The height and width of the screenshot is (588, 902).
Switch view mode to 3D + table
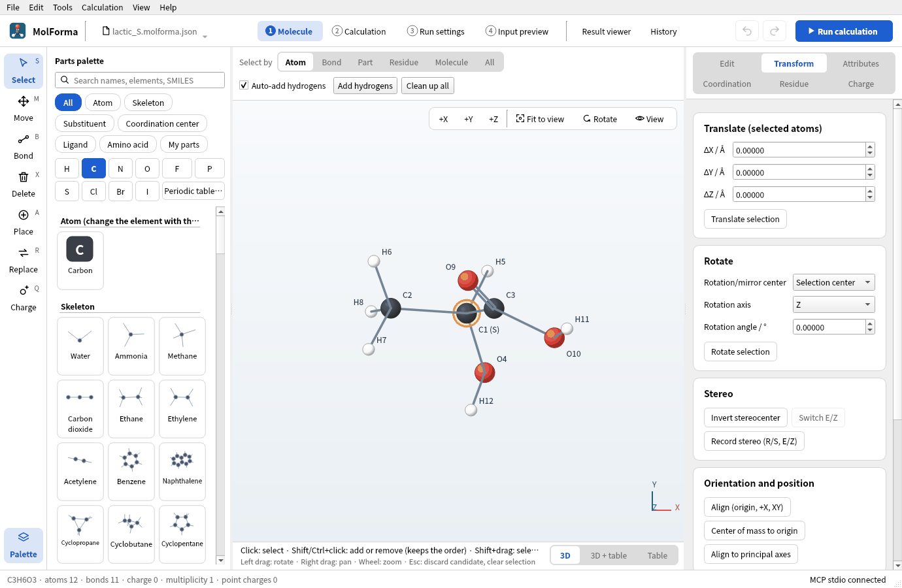609,556
